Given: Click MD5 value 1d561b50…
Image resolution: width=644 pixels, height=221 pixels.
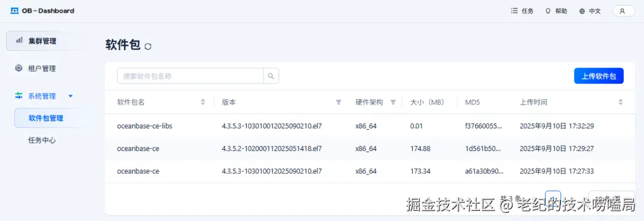Looking at the screenshot, I should [483, 148].
